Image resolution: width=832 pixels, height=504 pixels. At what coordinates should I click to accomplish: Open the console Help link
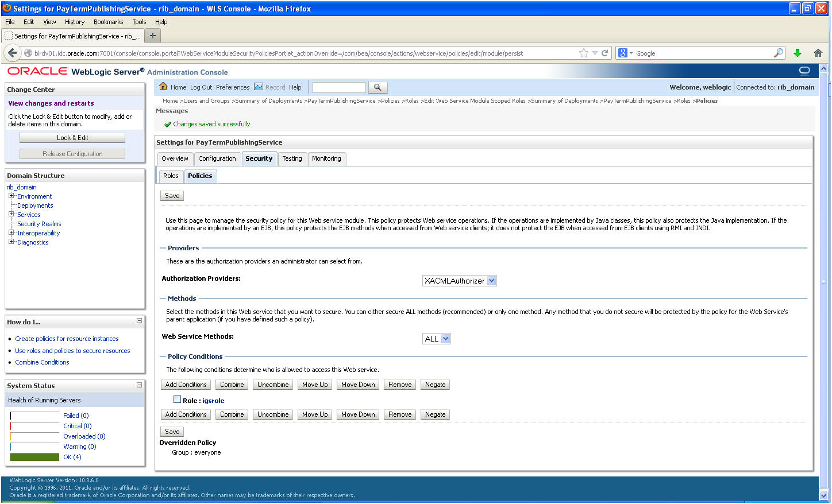(295, 87)
